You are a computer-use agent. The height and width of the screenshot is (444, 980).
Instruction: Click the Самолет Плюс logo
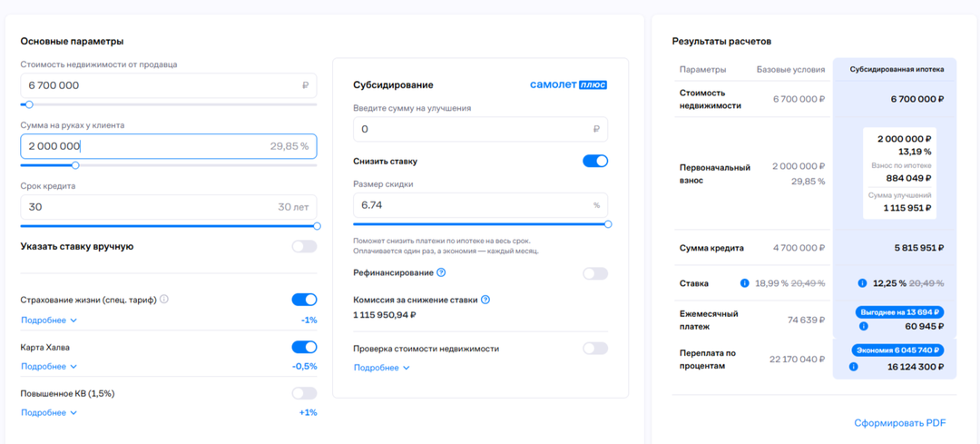click(569, 84)
